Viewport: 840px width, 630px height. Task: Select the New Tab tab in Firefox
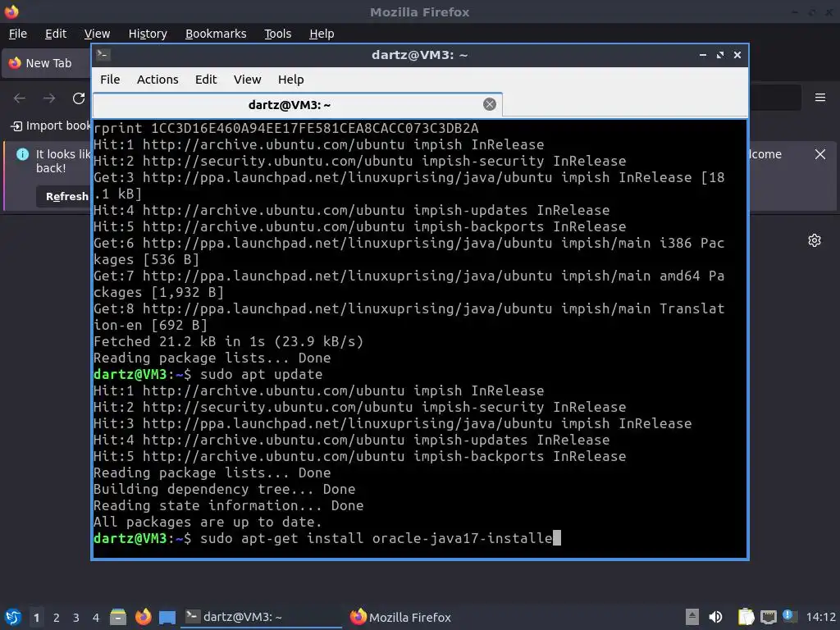[x=47, y=63]
